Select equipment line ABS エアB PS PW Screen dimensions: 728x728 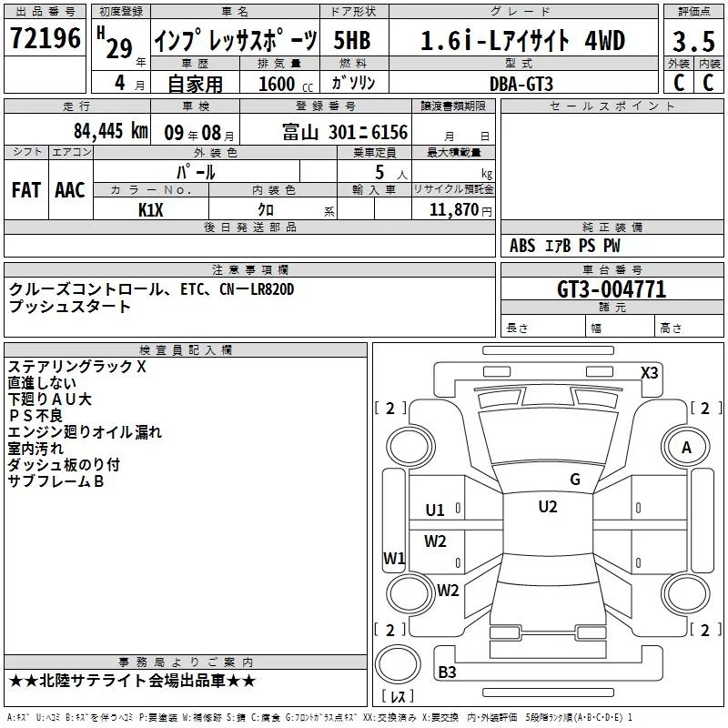coord(564,246)
